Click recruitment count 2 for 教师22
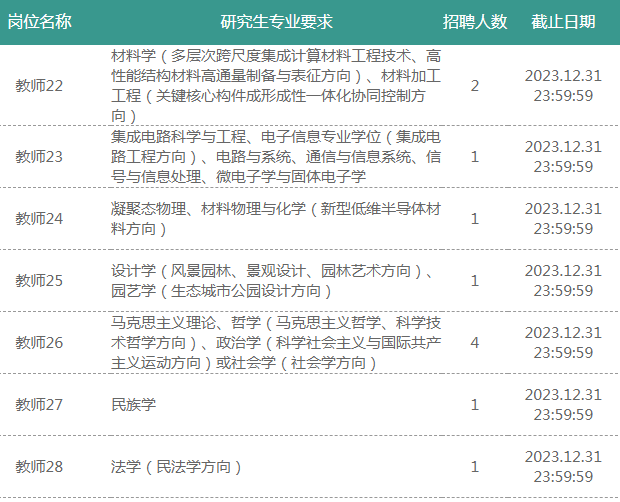 [x=475, y=85]
